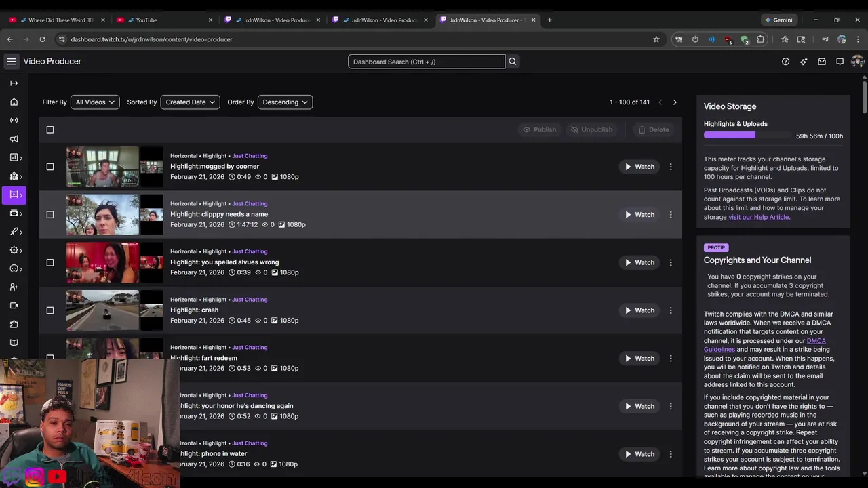
Task: Click the red extension icon with badge 5
Action: [728, 39]
